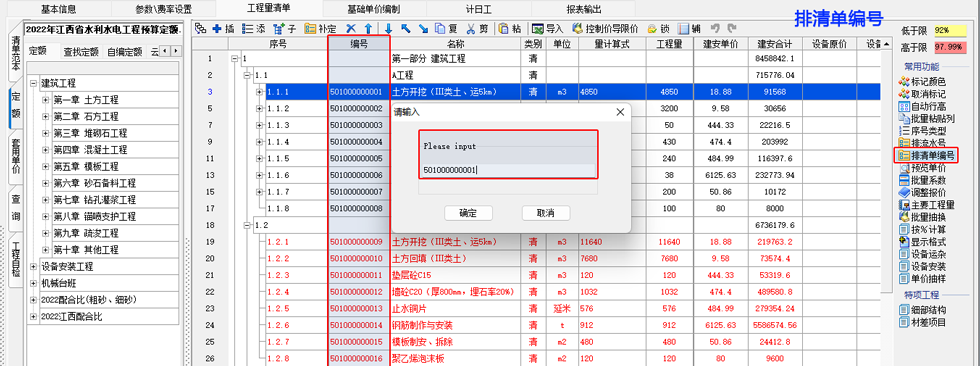This screenshot has width=980, height=366.
Task: Click 主要工程量 function
Action: (x=926, y=204)
